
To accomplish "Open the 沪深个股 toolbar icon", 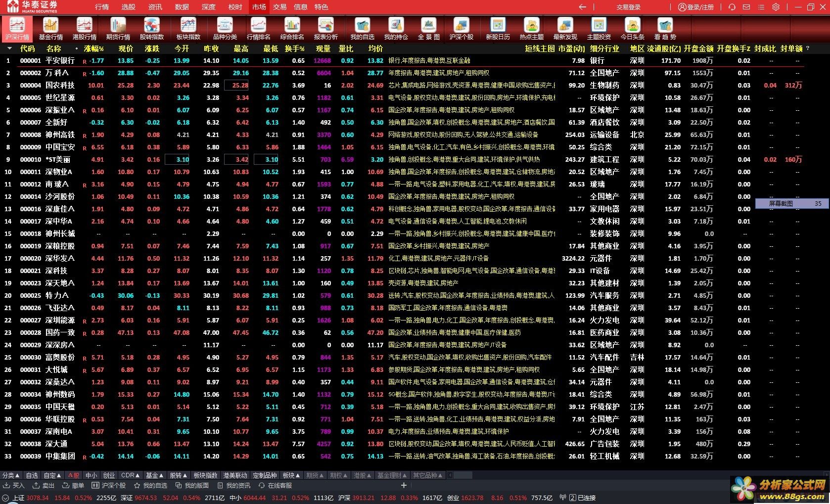I will pyautogui.click(x=461, y=29).
